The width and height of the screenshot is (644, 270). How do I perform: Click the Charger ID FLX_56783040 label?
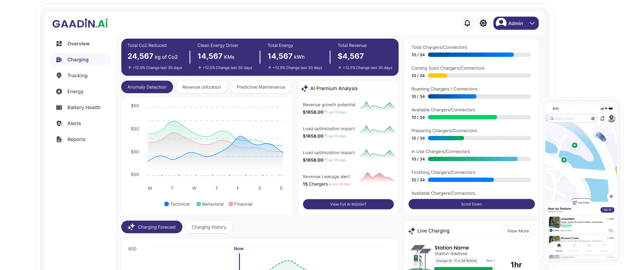pos(456,261)
